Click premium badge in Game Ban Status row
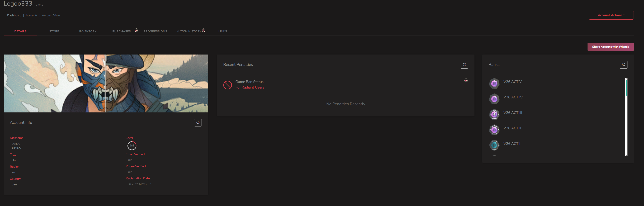Viewport: 644px width, 206px height. click(x=466, y=80)
